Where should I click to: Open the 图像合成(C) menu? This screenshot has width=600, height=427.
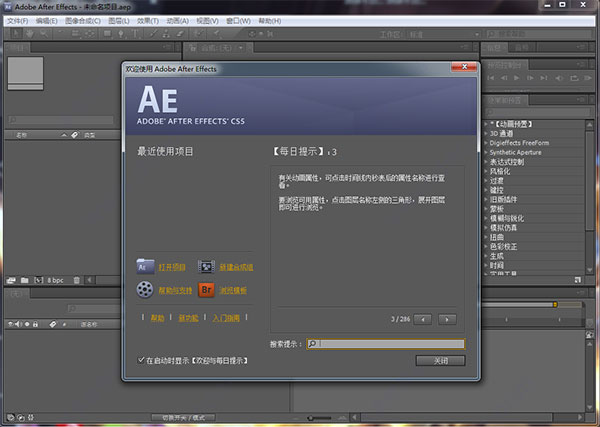[x=83, y=21]
